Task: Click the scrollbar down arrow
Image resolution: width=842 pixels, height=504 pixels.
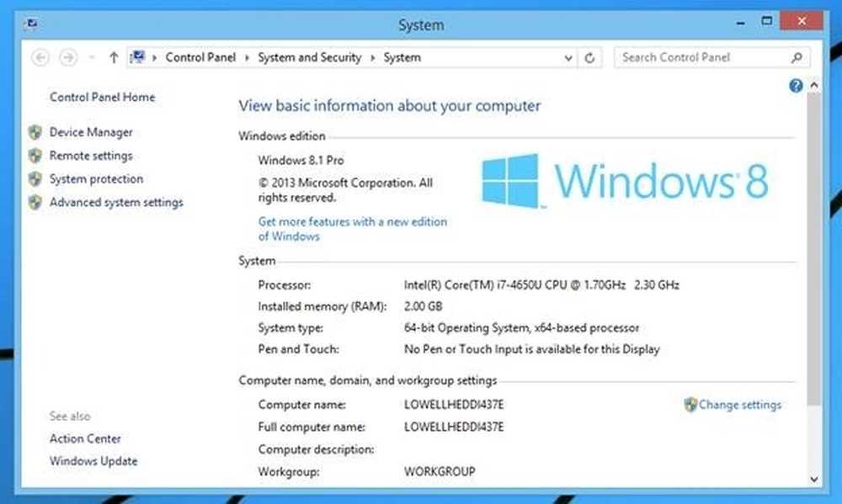Action: click(x=814, y=480)
